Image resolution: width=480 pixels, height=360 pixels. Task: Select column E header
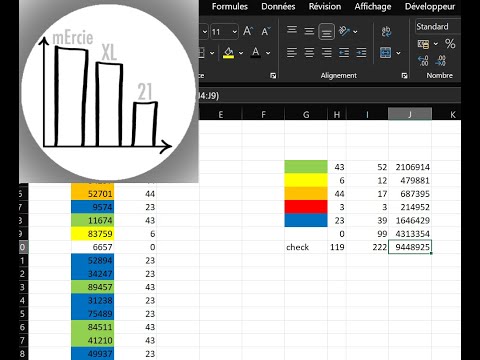[221, 114]
